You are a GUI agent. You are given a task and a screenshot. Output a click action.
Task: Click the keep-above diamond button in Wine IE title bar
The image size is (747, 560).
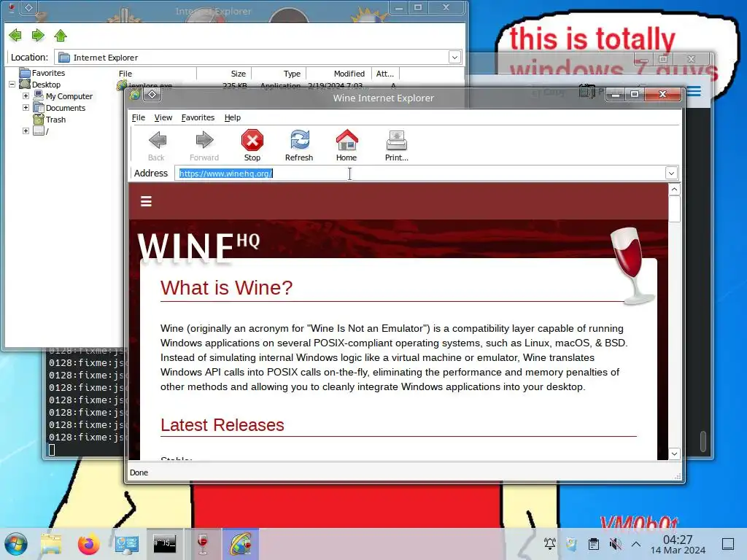coord(152,94)
